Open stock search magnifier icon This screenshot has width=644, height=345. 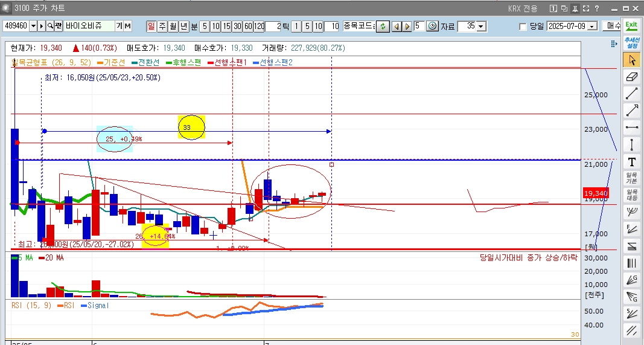pyautogui.click(x=50, y=26)
